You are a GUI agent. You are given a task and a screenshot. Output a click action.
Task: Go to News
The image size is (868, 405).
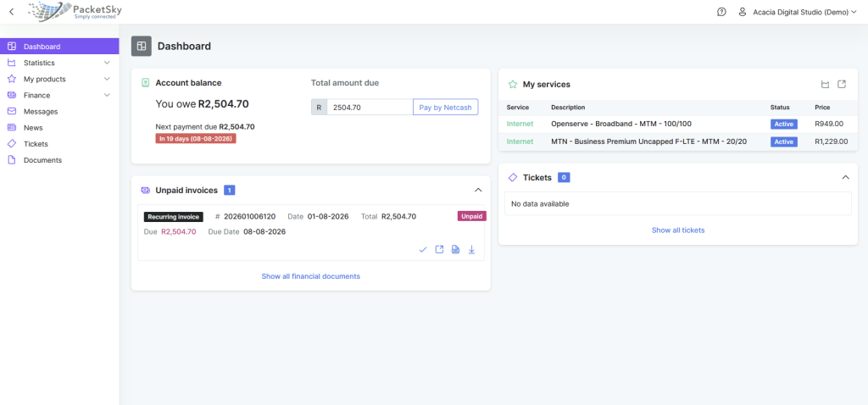59,127
